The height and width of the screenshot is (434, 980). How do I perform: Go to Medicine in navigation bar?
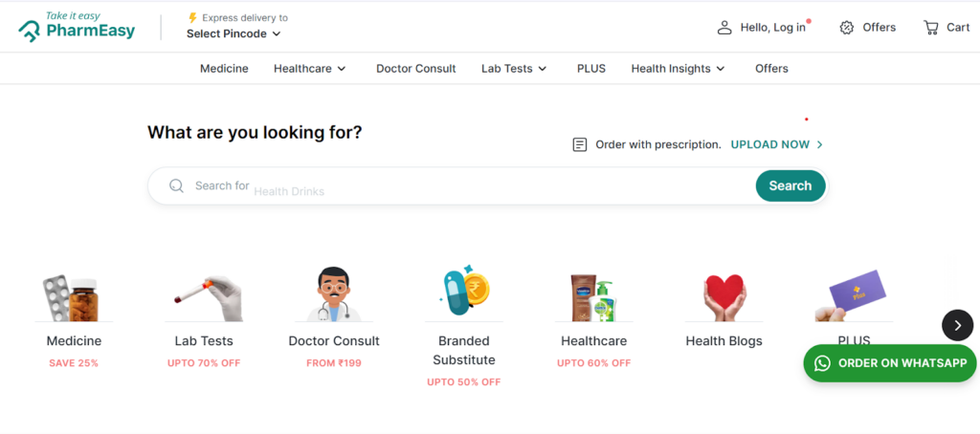tap(224, 69)
